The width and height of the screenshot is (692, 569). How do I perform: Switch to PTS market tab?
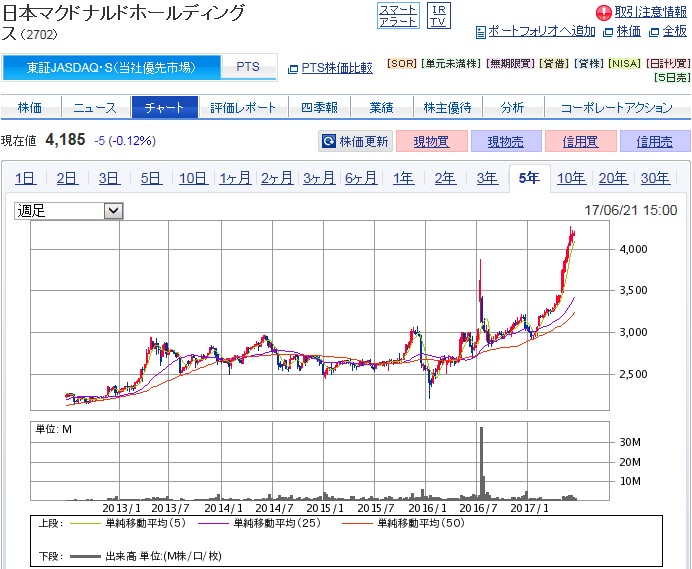tap(248, 67)
